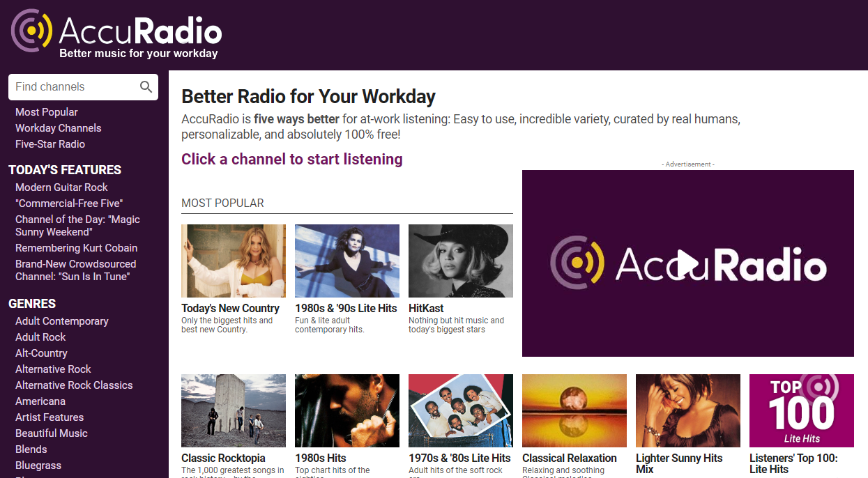Screen dimensions: 868x478
Task: Open 1980s Hits title link
Action: 321,458
